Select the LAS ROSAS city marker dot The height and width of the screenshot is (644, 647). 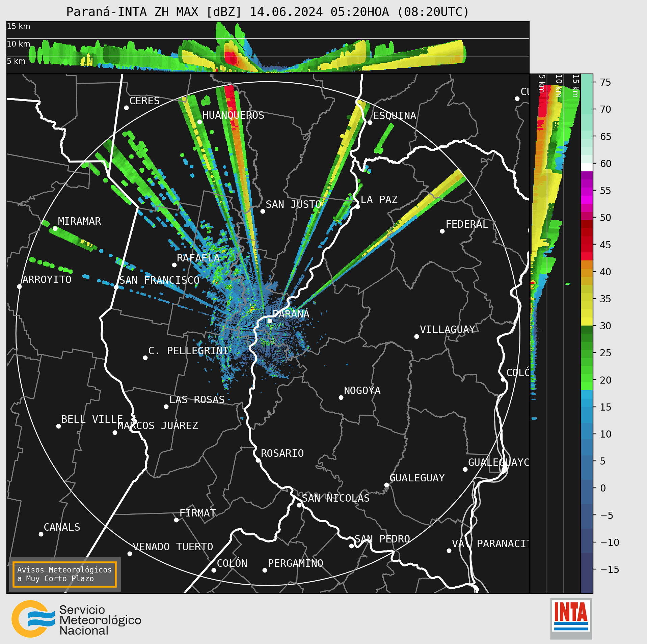point(166,407)
